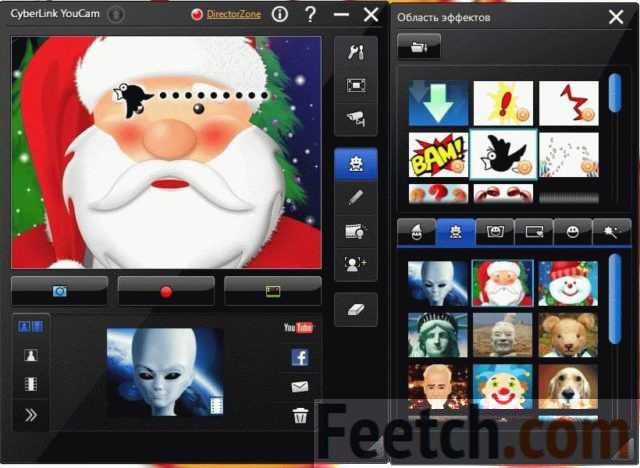
Task: Click the burst shot frame button
Action: click(x=273, y=291)
